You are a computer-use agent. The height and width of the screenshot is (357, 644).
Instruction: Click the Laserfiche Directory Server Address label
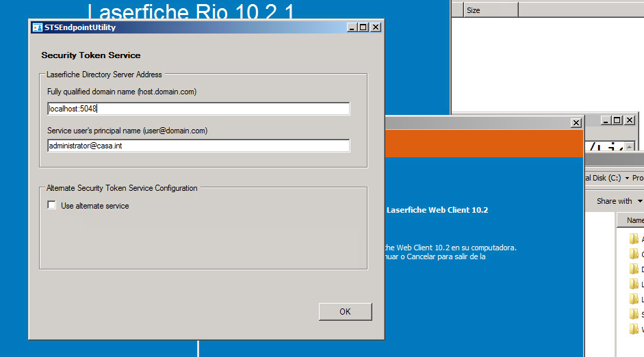[x=104, y=75]
